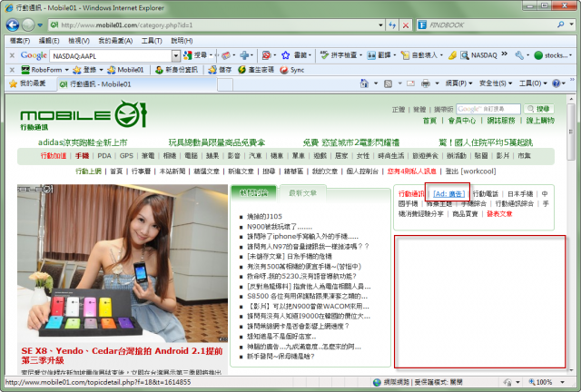The image size is (581, 392).
Task: Click the blue plus share icon in Google toolbar
Action: point(244,55)
